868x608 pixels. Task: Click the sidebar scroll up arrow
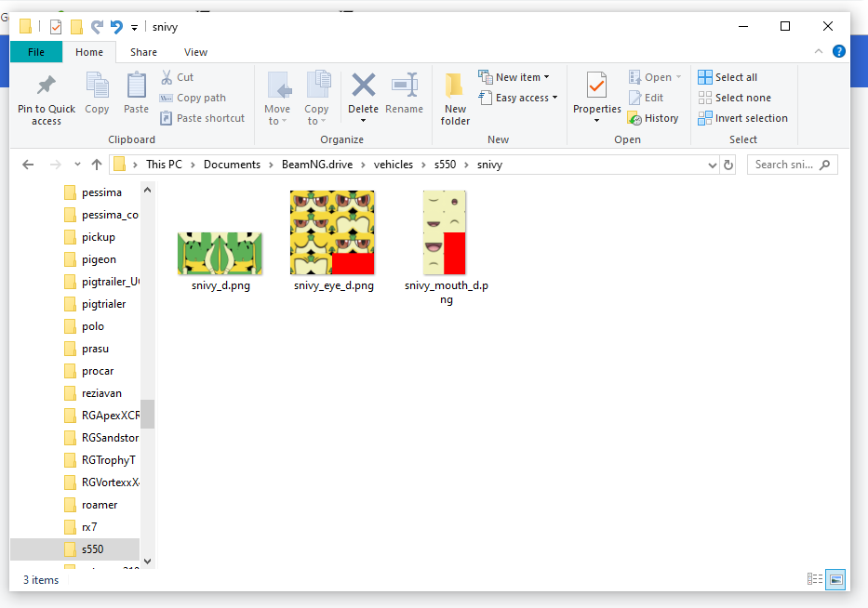tap(147, 191)
